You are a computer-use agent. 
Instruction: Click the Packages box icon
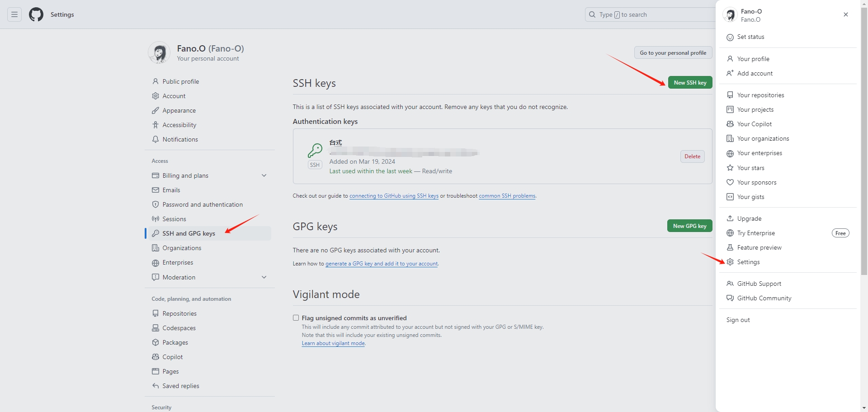tap(156, 342)
